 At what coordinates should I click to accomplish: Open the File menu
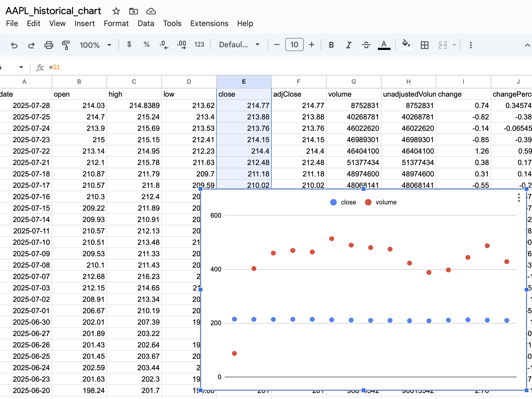tap(12, 23)
